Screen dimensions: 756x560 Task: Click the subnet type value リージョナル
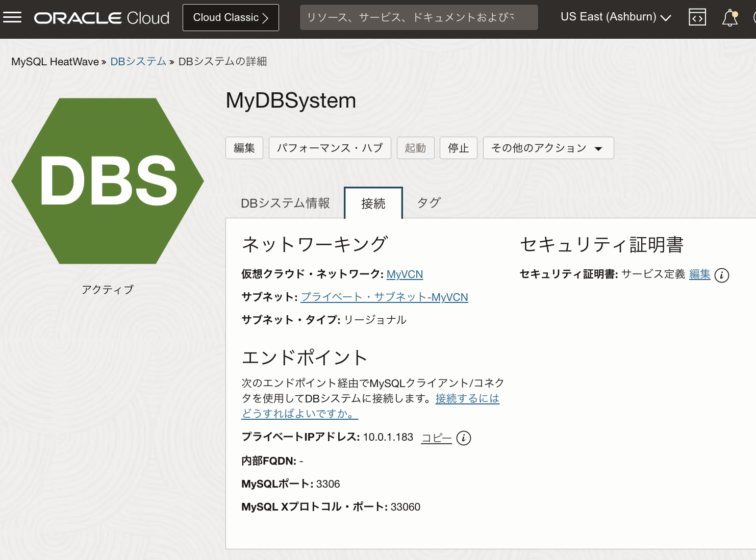click(375, 320)
